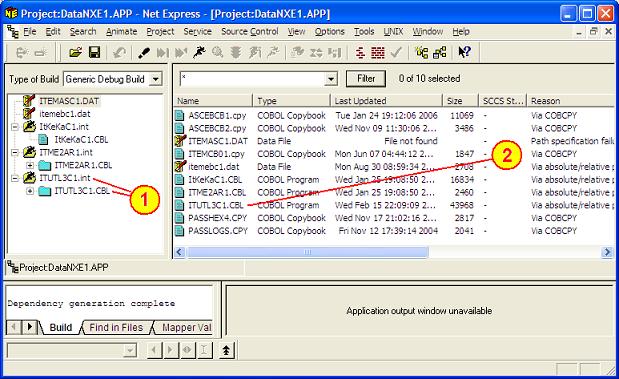Open the Source Control menu

249,32
